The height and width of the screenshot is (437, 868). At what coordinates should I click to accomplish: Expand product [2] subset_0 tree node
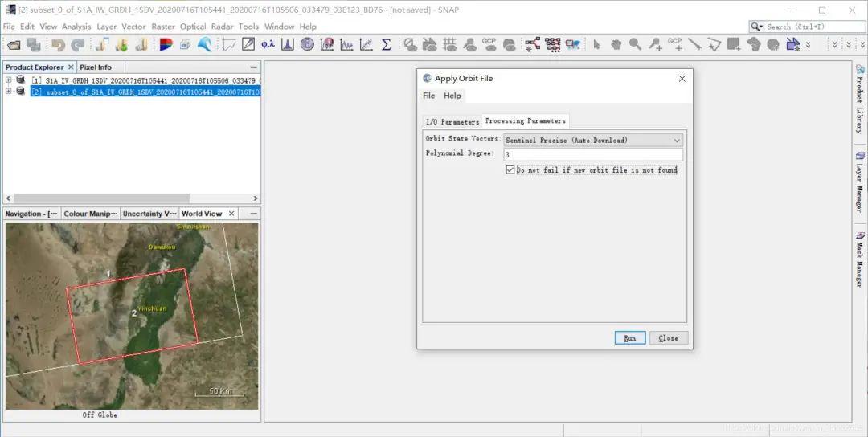point(9,92)
